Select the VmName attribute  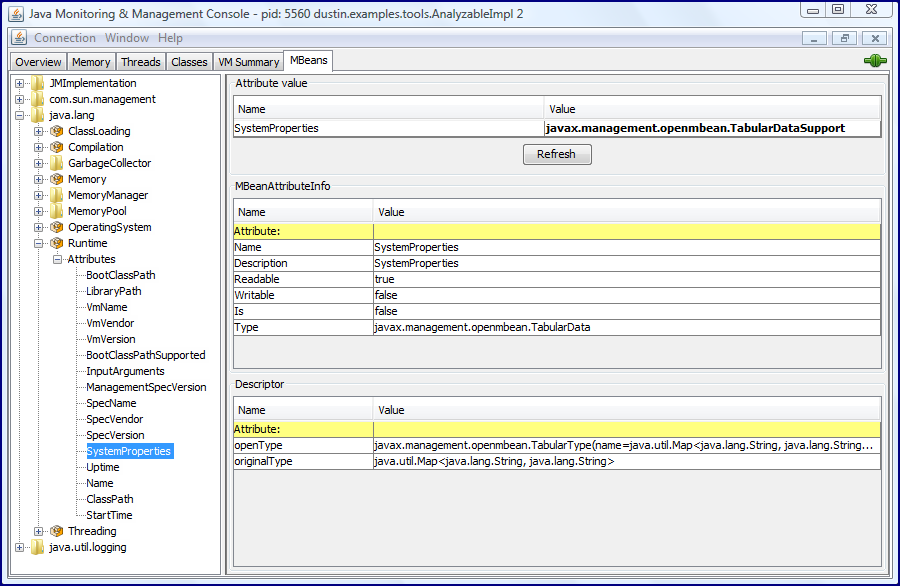point(107,308)
